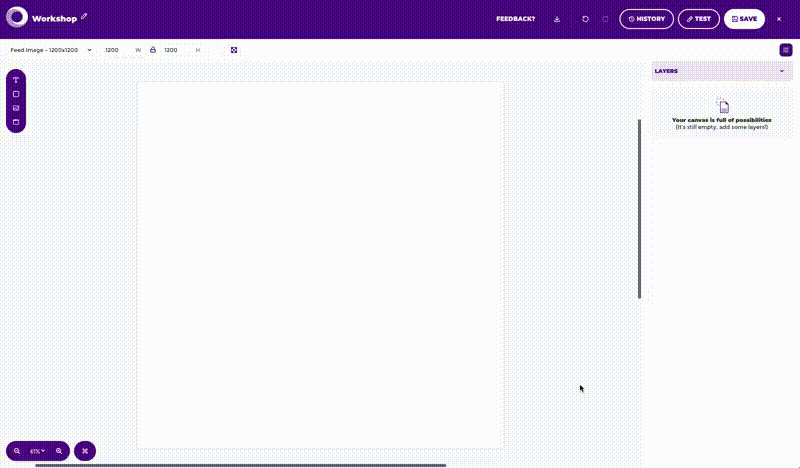The width and height of the screenshot is (800, 468).
Task: Select the Image tool in left toolbar
Action: (16, 108)
